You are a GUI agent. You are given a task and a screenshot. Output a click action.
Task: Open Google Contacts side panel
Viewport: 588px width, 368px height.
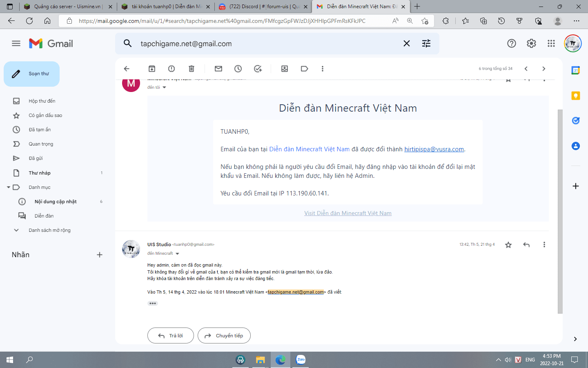(x=576, y=146)
